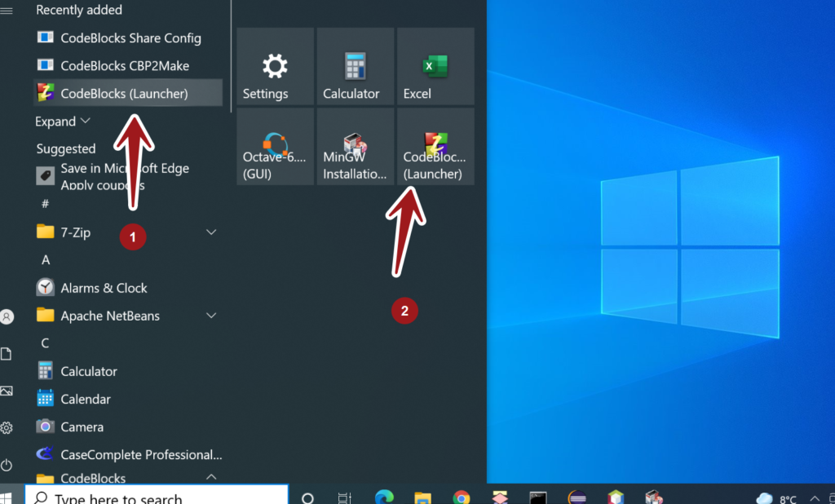The width and height of the screenshot is (835, 504).
Task: Toggle the hamburger menu at top of Start
Action: click(7, 11)
